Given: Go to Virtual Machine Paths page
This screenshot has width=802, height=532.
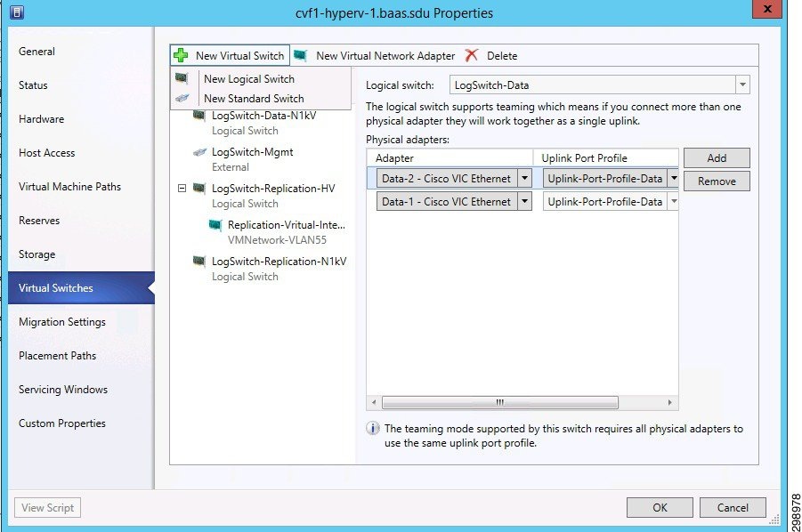Looking at the screenshot, I should 69,187.
